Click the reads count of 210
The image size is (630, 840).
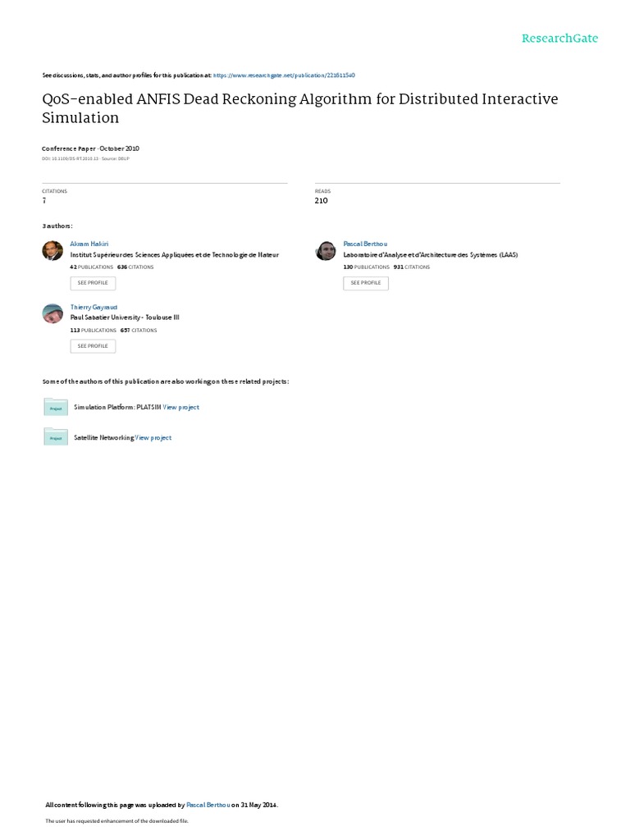[321, 200]
